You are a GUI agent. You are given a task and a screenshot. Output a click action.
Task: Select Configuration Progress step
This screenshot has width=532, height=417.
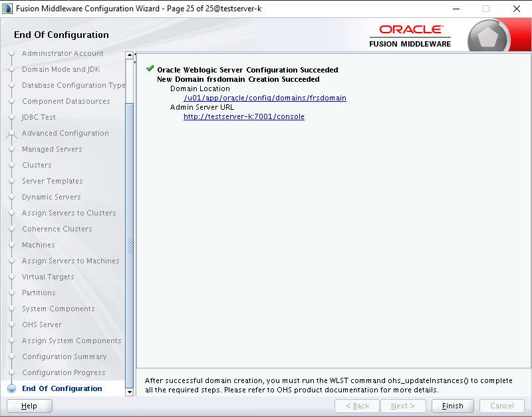(x=64, y=372)
